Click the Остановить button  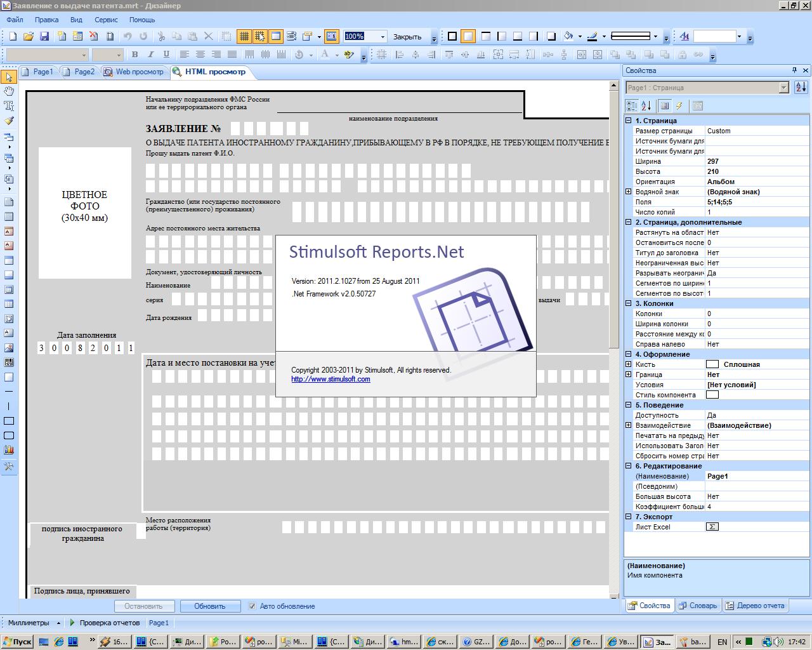(x=144, y=606)
